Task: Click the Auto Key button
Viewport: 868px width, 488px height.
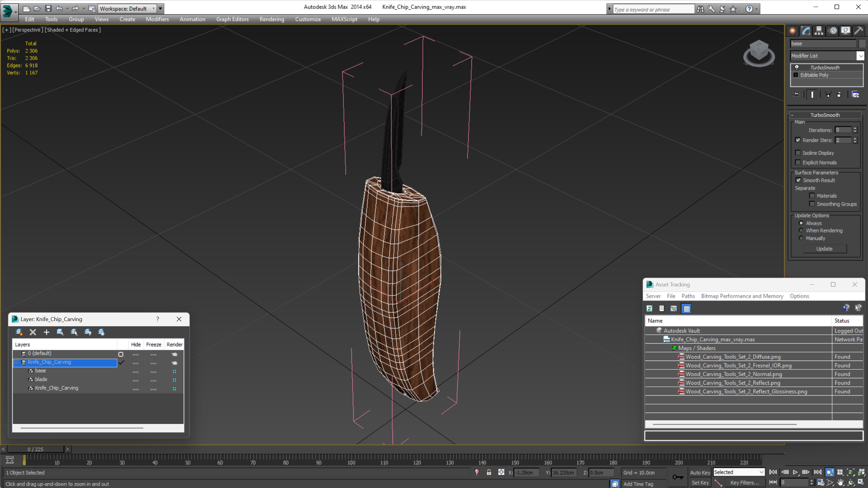Action: (x=700, y=472)
